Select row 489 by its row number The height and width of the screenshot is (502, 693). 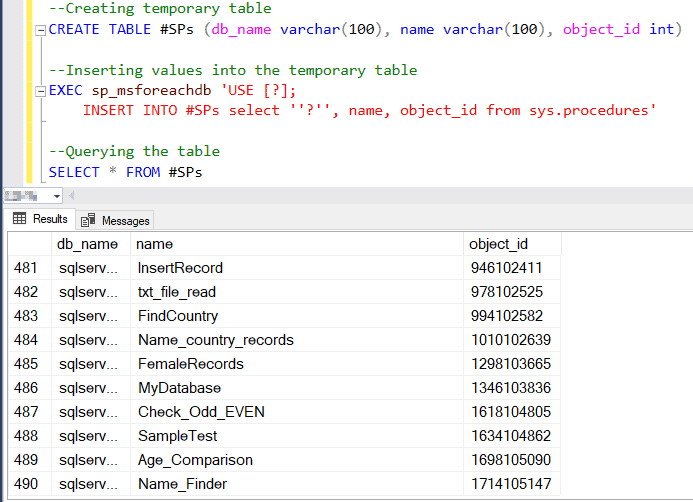click(x=30, y=460)
